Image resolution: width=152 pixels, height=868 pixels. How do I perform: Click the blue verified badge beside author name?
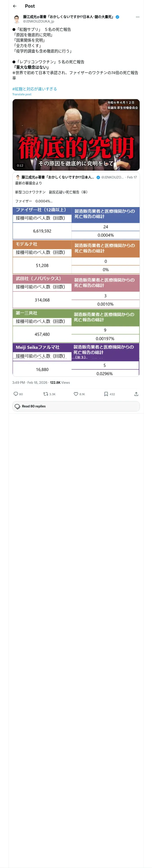117,17
